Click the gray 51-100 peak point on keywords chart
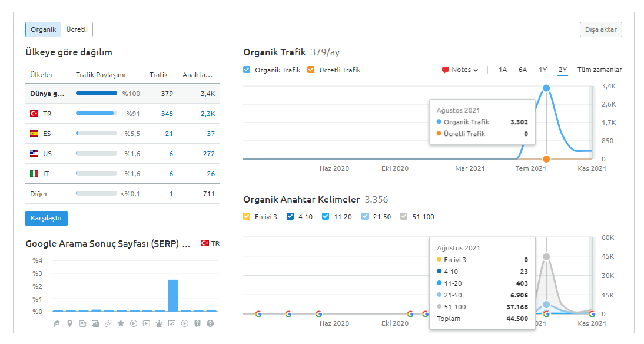Screen dimensions: 644x344 (546, 257)
